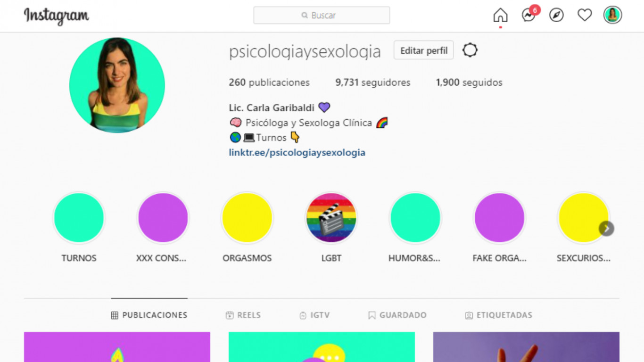Click the Buscar search field
The image size is (644, 362).
(322, 16)
